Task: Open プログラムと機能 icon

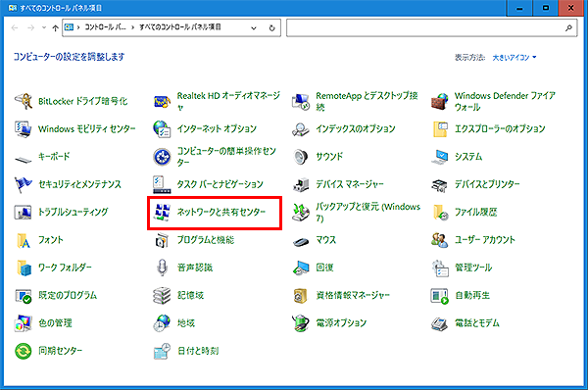Action: coord(162,240)
